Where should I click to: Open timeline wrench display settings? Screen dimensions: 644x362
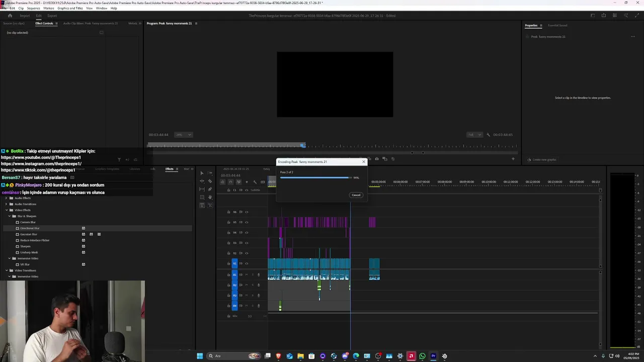pyautogui.click(x=255, y=182)
